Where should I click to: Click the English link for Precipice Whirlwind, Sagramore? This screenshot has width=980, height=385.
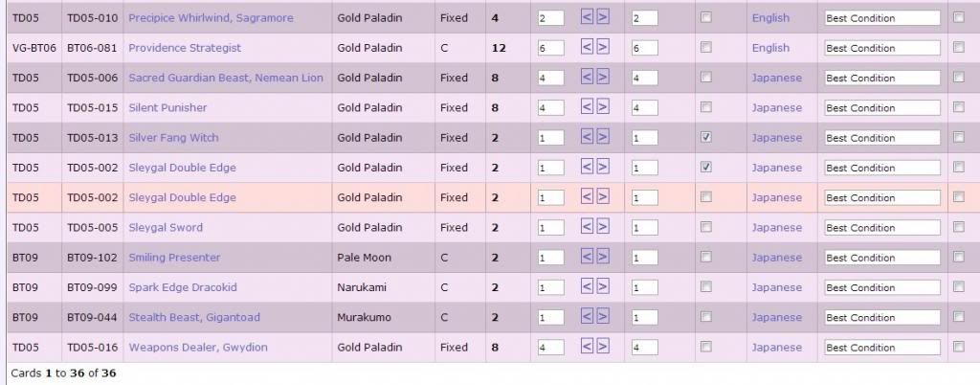(x=770, y=18)
